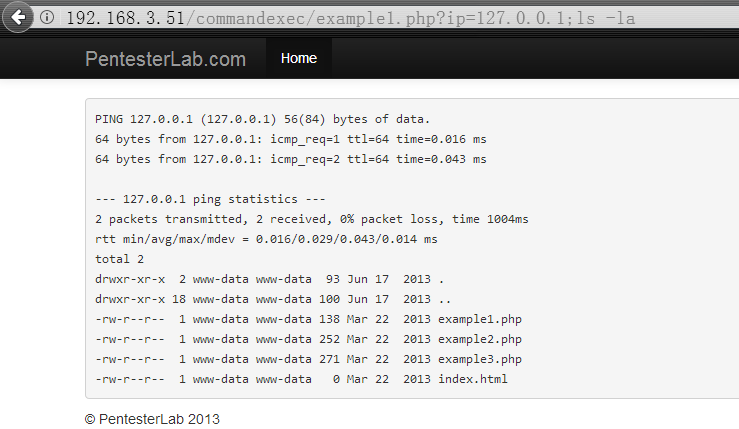Click the 'total 2' listing line
Viewport: 739px width, 429px height.
tap(119, 259)
